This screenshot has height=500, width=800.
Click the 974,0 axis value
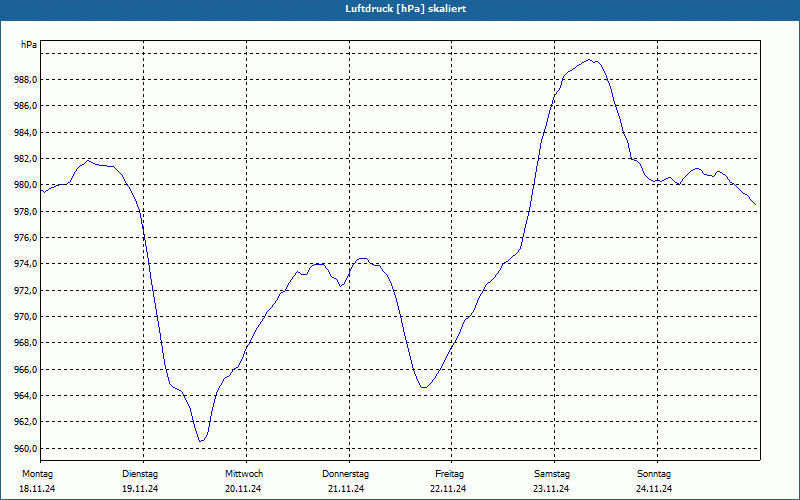click(26, 264)
